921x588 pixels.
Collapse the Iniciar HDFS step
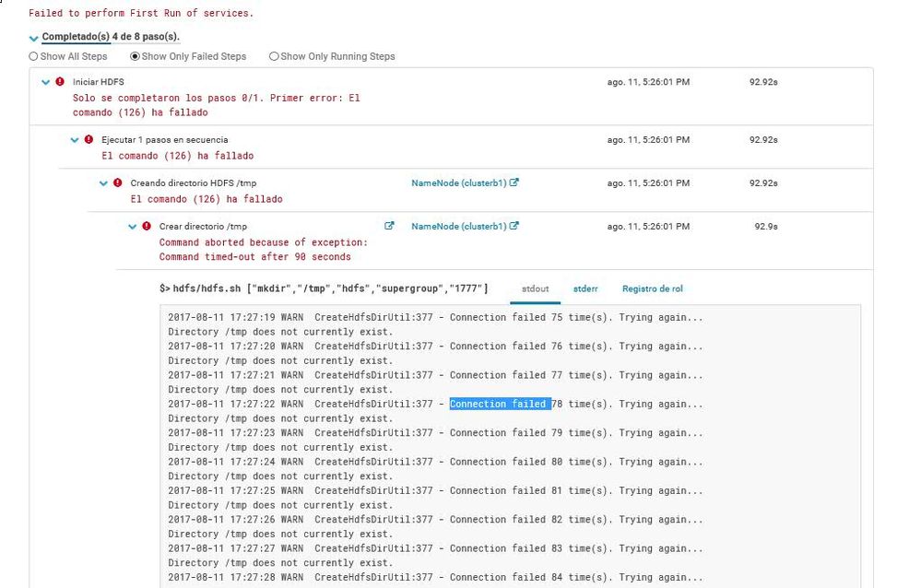[x=45, y=82]
